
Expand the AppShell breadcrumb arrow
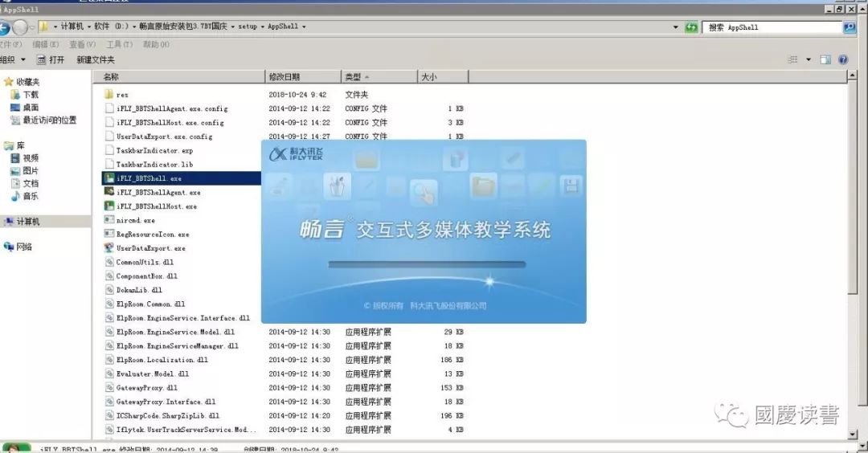[x=304, y=27]
